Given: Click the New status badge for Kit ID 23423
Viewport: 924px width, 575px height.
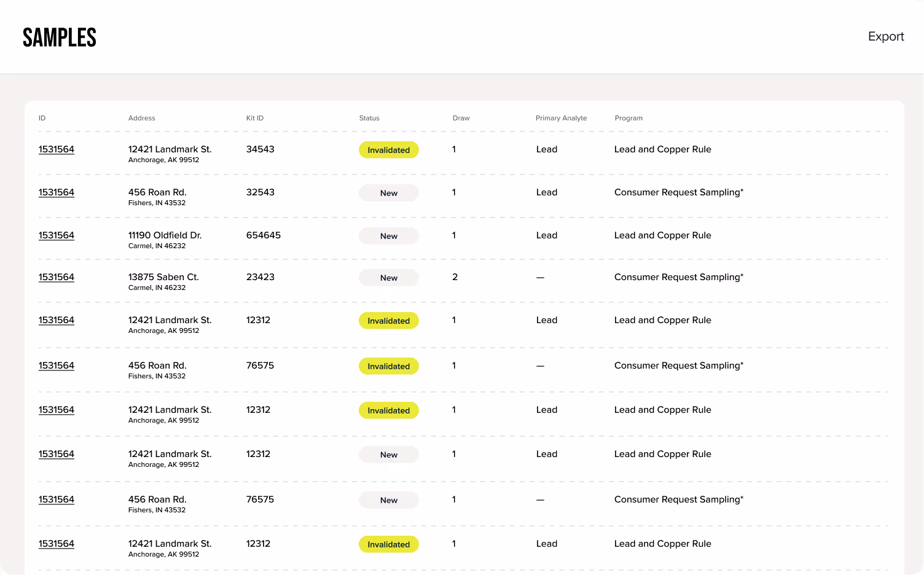Looking at the screenshot, I should coord(388,278).
